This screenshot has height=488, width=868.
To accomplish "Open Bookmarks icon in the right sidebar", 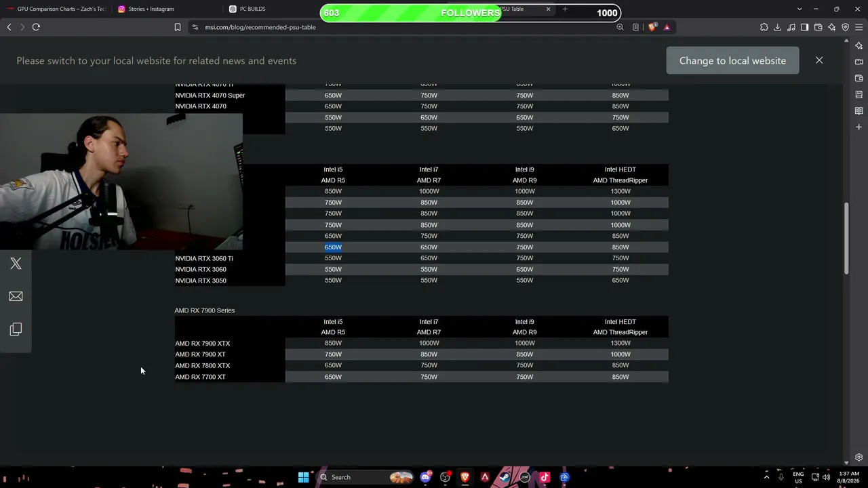I will 859,94.
